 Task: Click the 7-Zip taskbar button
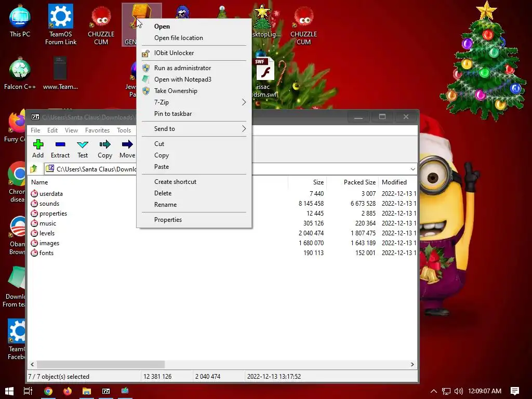point(106,391)
